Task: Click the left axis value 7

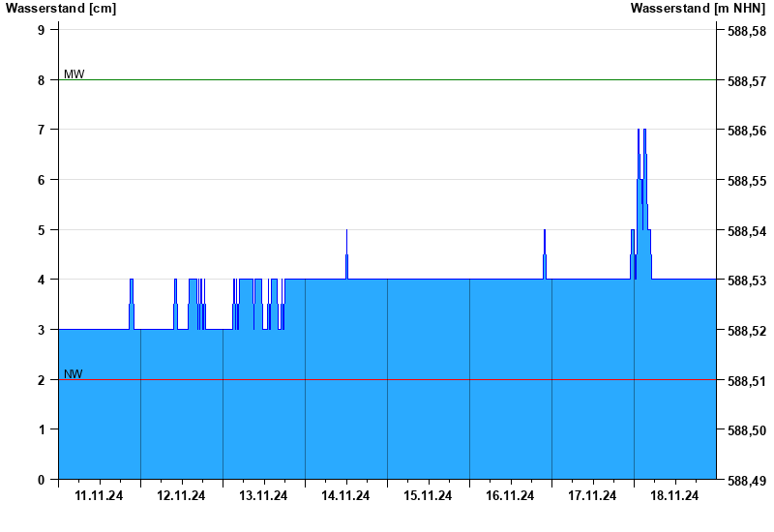Action: (41, 130)
